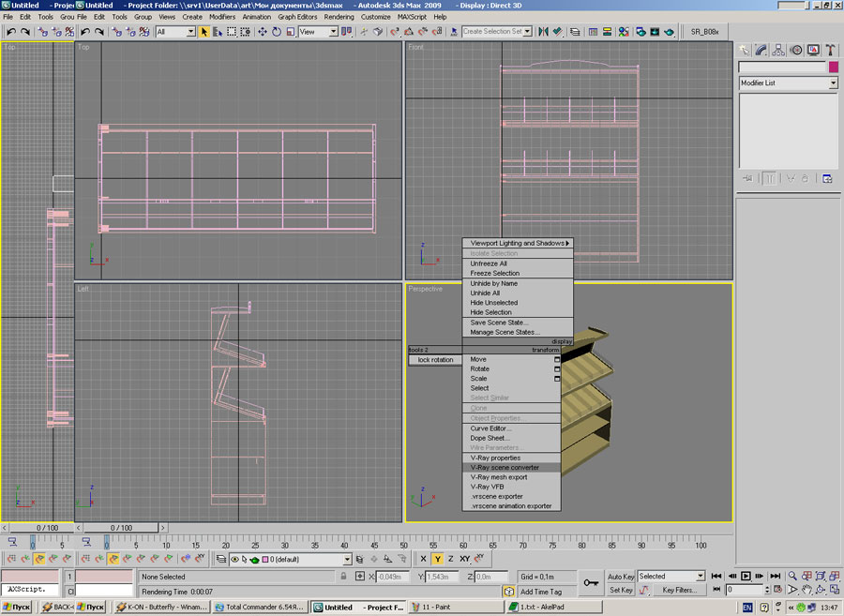Open the Material Editor icon

pos(624,32)
